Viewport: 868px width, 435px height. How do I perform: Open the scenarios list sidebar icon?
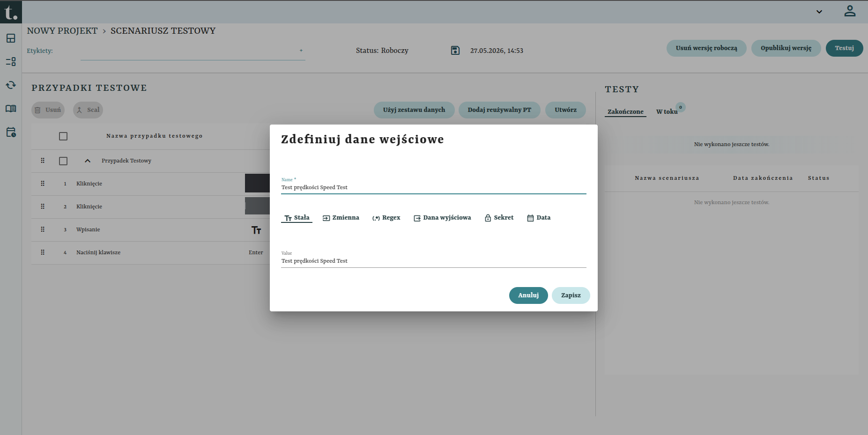pyautogui.click(x=11, y=62)
